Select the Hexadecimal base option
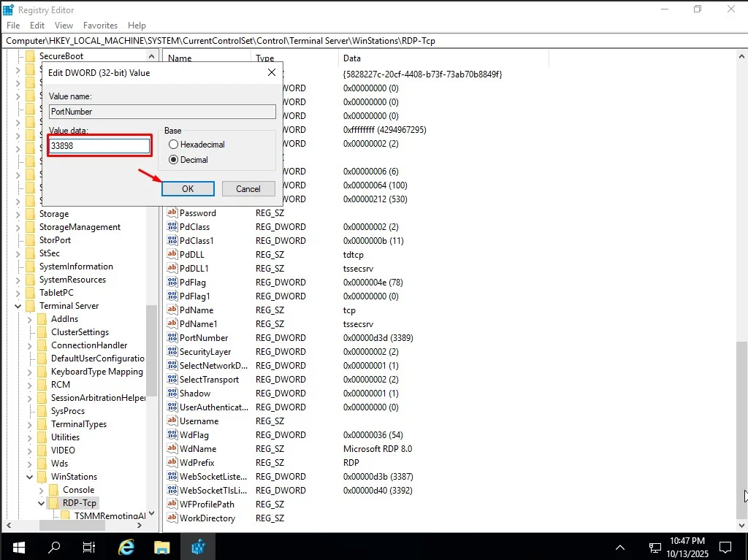 click(173, 144)
